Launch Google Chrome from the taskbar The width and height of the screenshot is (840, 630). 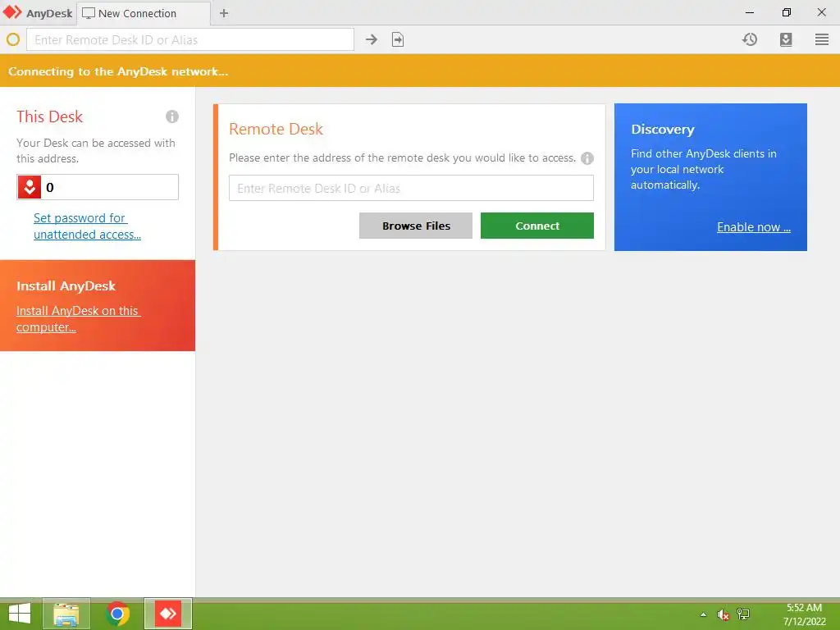click(x=117, y=614)
